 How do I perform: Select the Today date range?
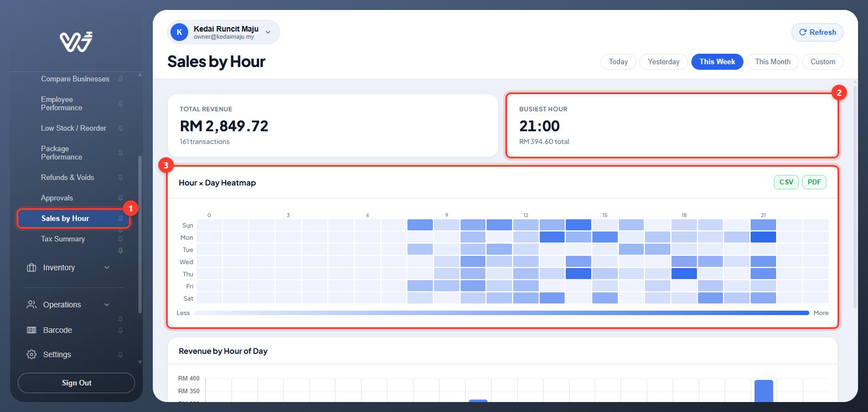coord(618,61)
